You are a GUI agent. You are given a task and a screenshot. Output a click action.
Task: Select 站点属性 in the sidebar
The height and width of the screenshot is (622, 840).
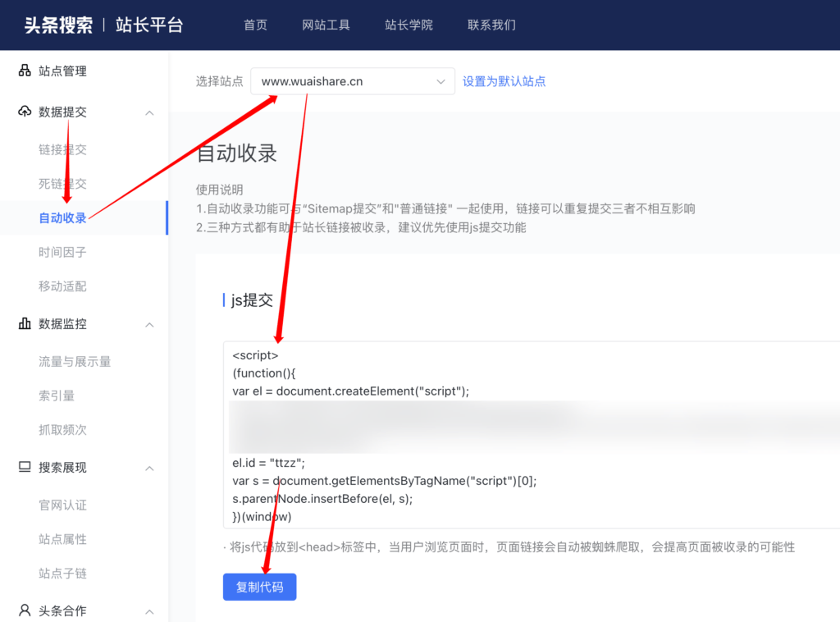62,539
